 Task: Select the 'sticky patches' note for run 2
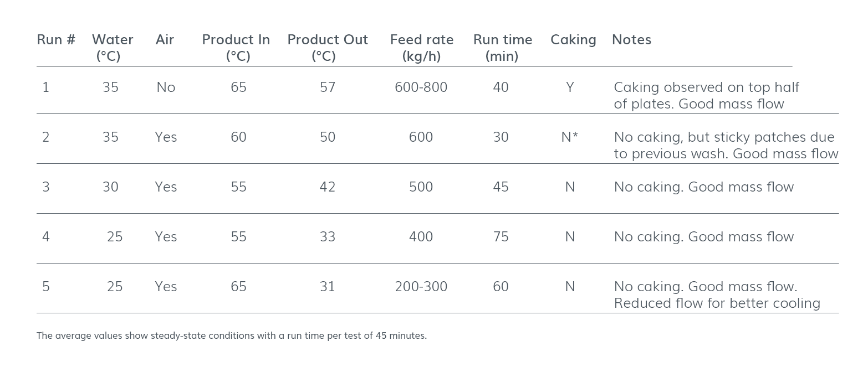[725, 145]
